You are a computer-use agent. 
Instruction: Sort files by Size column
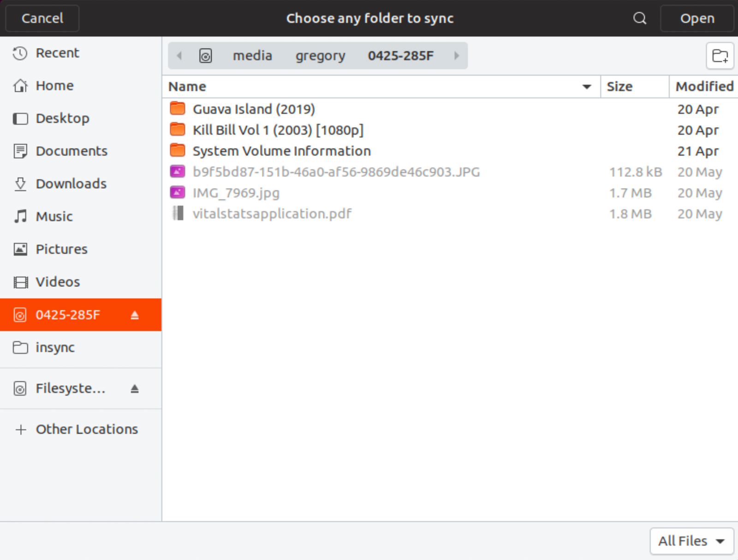click(635, 87)
